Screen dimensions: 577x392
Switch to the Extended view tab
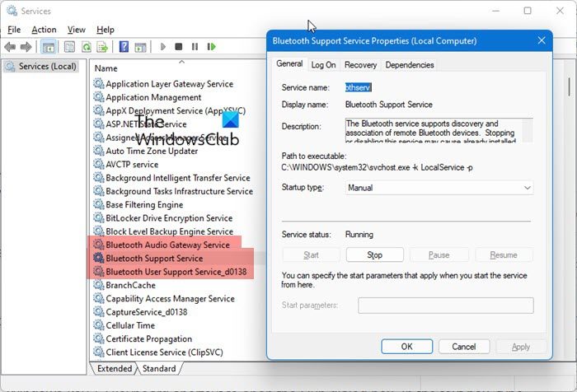point(115,368)
